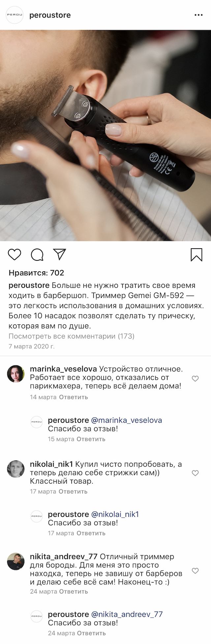Open the @marinka_veselova mention link
211x644 pixels.
tap(126, 420)
